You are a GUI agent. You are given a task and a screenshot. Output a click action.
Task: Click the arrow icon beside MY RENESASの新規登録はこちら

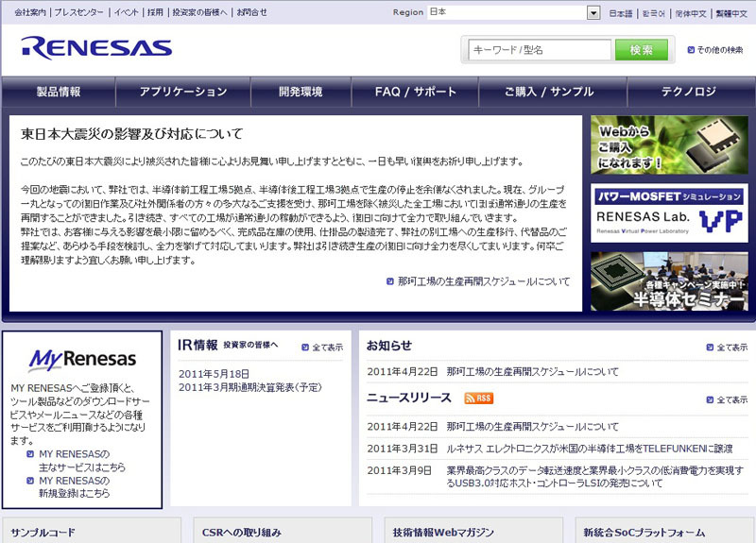click(30, 481)
